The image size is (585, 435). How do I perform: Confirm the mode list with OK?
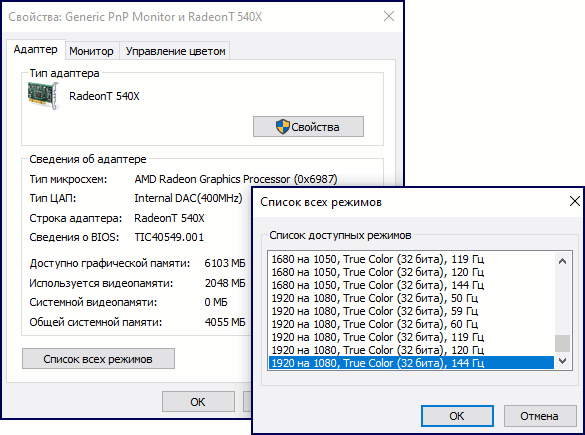(457, 416)
